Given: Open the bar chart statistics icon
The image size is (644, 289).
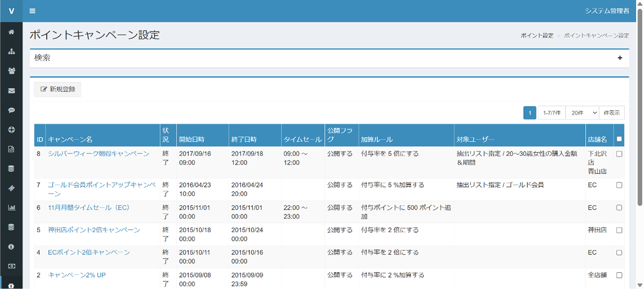Looking at the screenshot, I should [11, 208].
